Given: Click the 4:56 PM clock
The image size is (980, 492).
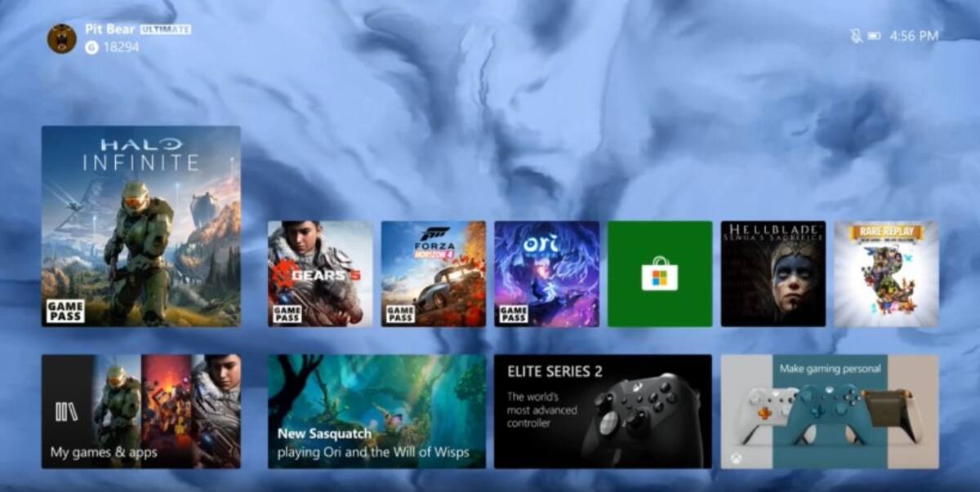Looking at the screenshot, I should pos(914,36).
